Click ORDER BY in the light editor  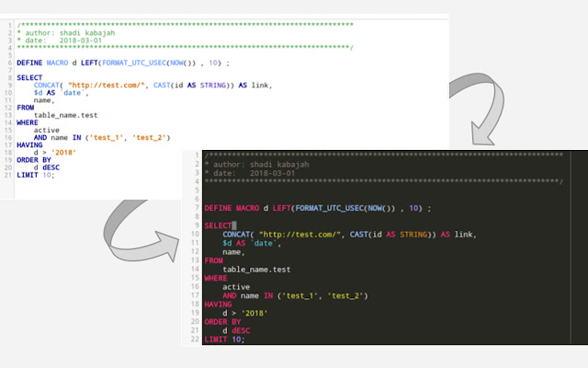point(34,160)
